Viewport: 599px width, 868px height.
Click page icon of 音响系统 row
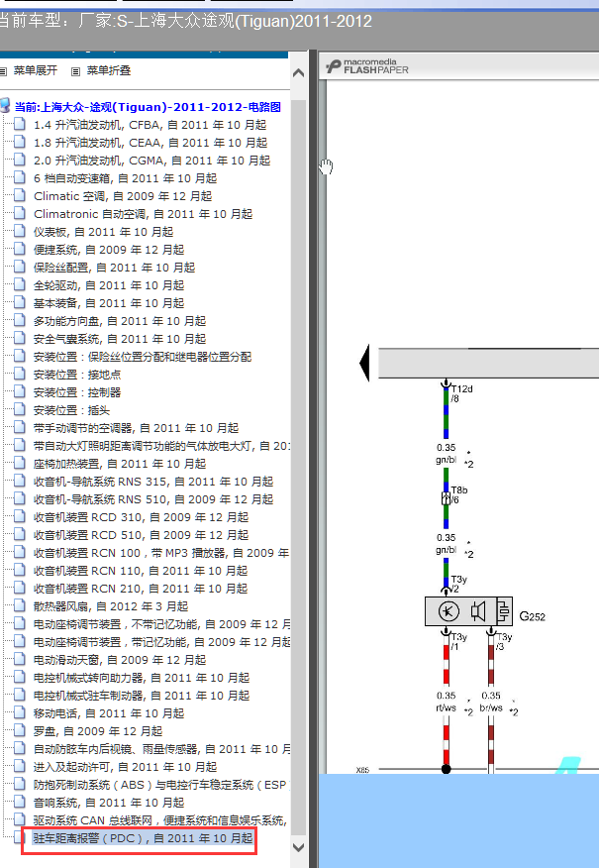[20, 801]
